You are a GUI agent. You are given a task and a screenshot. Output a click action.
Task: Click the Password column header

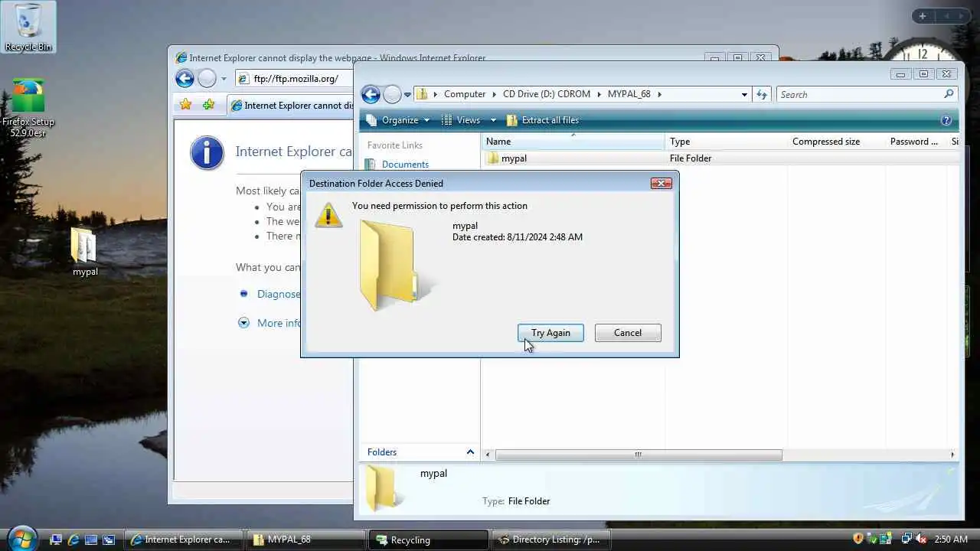click(x=916, y=142)
